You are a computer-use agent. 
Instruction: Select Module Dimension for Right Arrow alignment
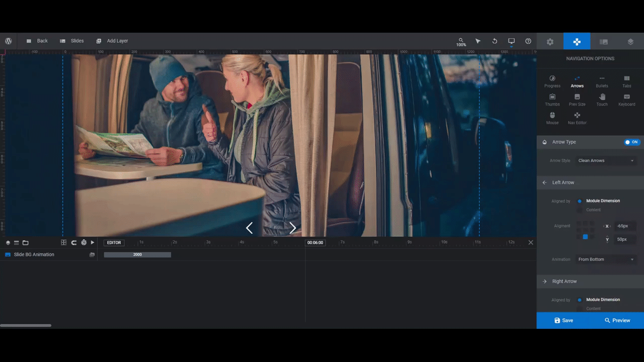pos(580,300)
